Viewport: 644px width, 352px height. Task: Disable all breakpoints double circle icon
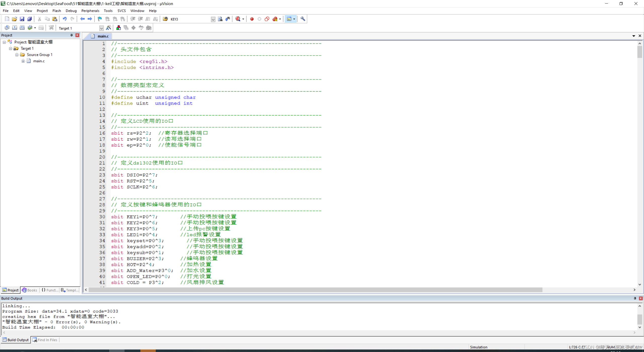click(267, 19)
